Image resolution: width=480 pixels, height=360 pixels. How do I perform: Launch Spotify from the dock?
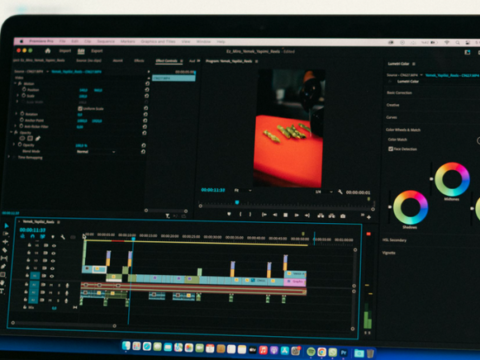coord(311,352)
